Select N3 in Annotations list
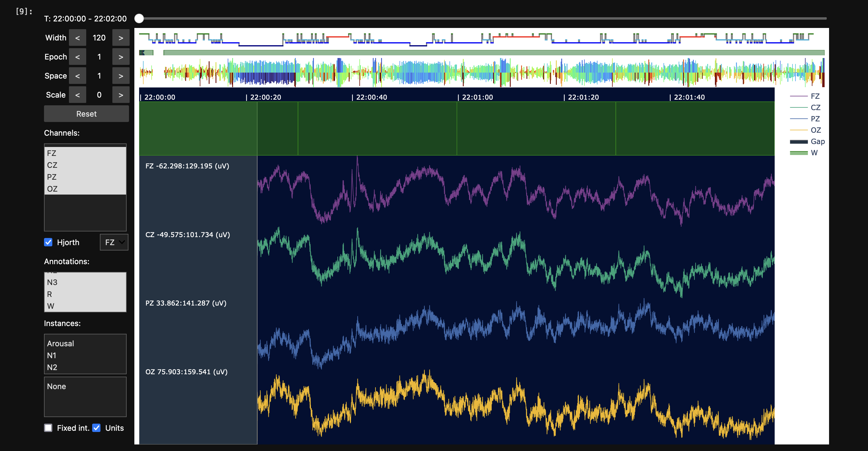This screenshot has height=451, width=868. click(x=52, y=282)
